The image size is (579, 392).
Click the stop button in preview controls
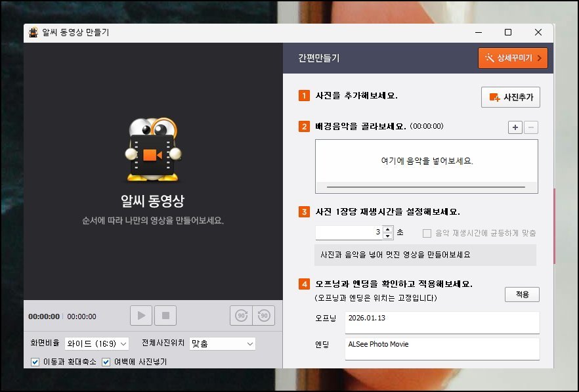[165, 316]
